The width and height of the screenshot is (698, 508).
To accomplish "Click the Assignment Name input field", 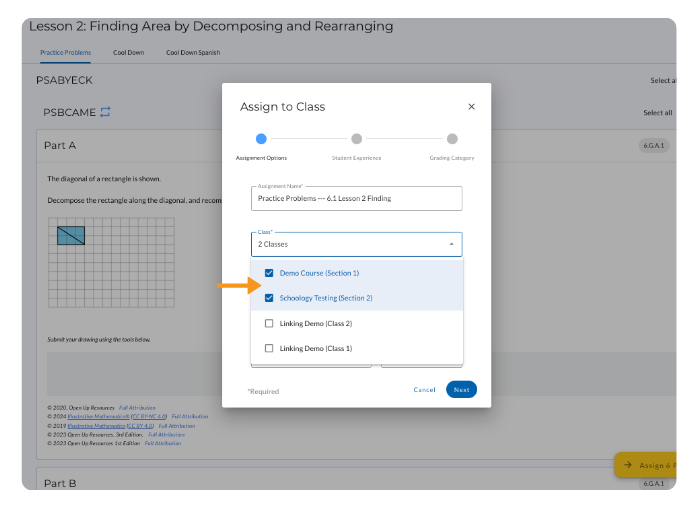I will coord(357,198).
